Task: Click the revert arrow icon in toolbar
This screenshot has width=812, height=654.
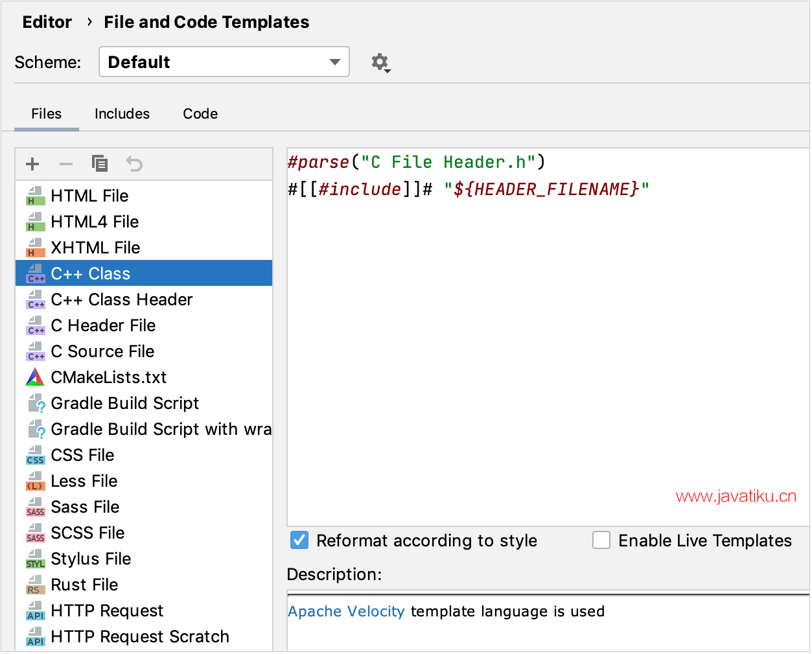Action: [134, 164]
